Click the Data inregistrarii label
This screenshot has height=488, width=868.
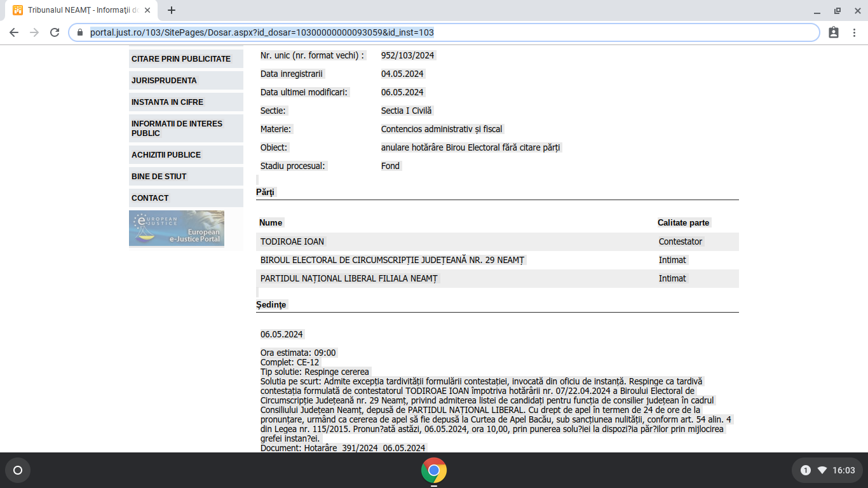point(292,74)
